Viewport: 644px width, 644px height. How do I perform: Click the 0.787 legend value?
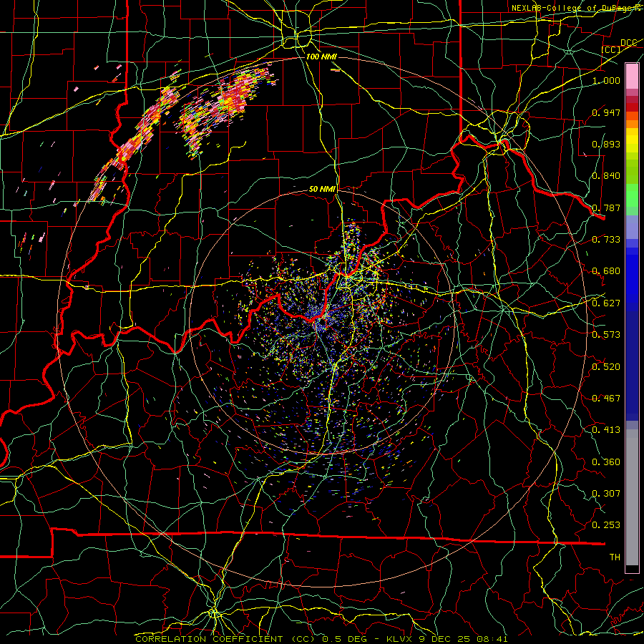(x=606, y=208)
